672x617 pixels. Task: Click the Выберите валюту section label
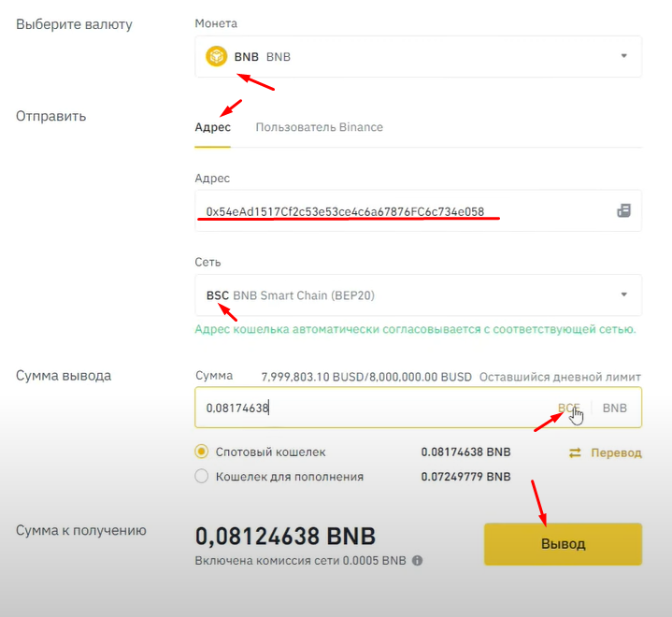tap(74, 24)
